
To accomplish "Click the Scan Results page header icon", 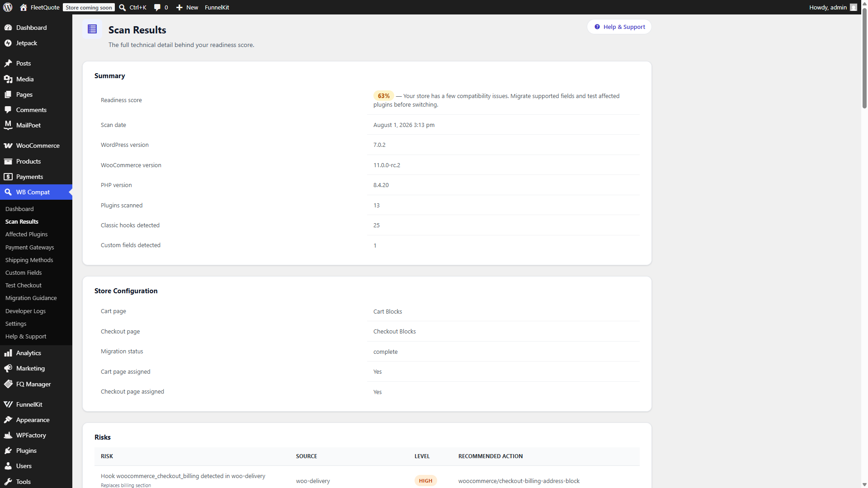I will point(92,29).
